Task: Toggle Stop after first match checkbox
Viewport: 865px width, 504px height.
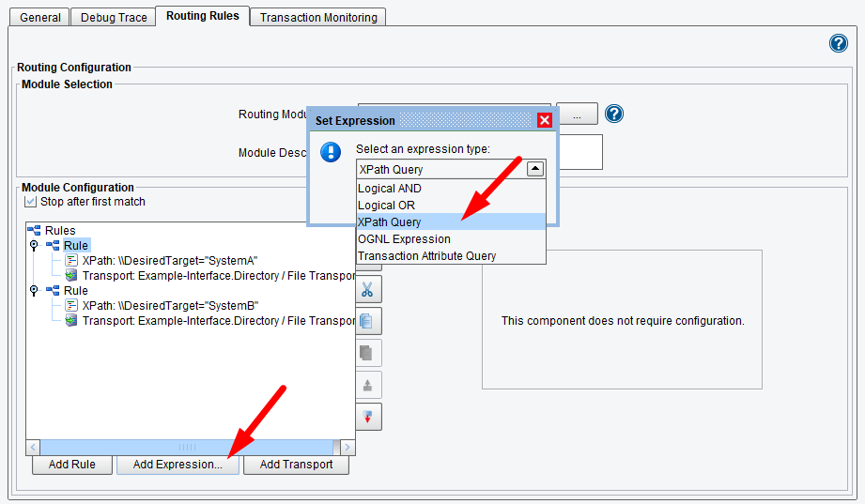Action: (x=30, y=202)
